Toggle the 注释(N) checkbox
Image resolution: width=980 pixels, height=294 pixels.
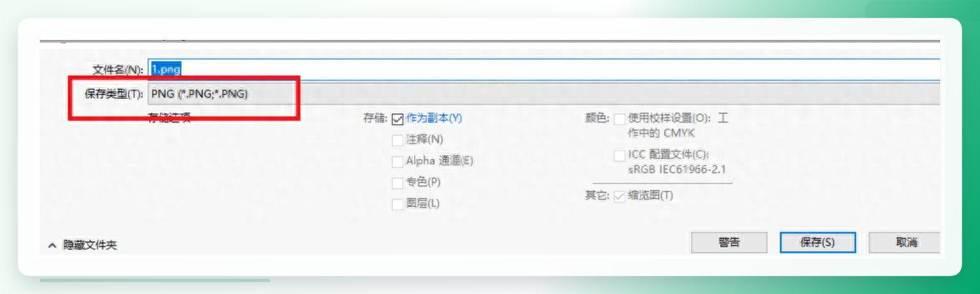point(397,139)
